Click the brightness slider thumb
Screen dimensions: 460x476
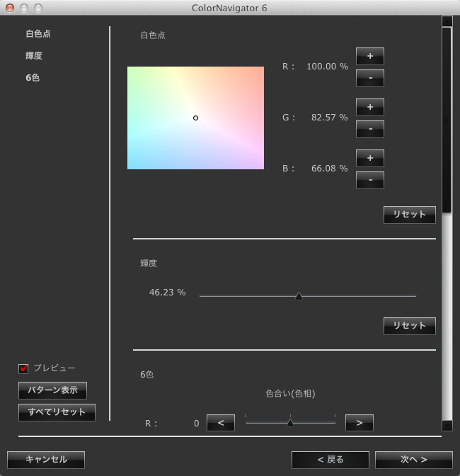[299, 296]
